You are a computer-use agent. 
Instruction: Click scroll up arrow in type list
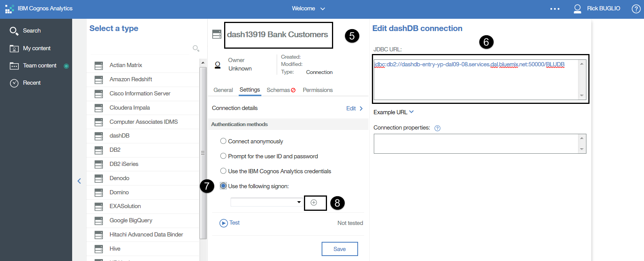[203, 62]
